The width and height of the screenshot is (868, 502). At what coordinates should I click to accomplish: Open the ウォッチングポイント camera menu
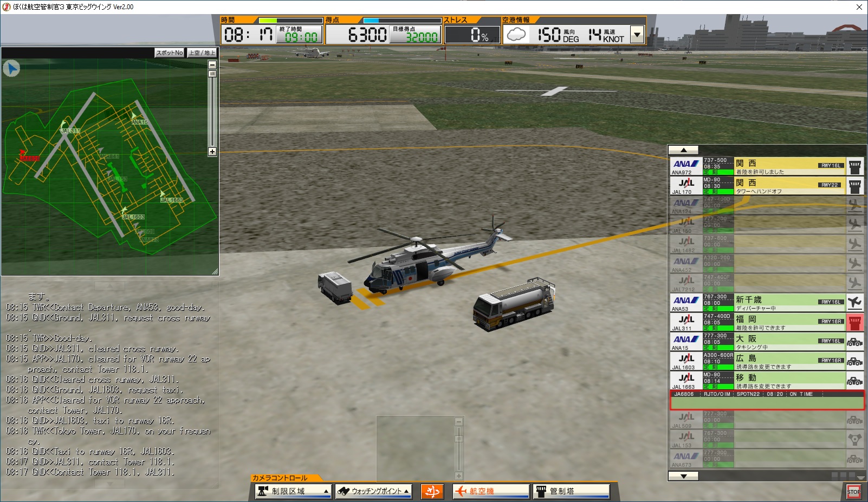click(373, 491)
